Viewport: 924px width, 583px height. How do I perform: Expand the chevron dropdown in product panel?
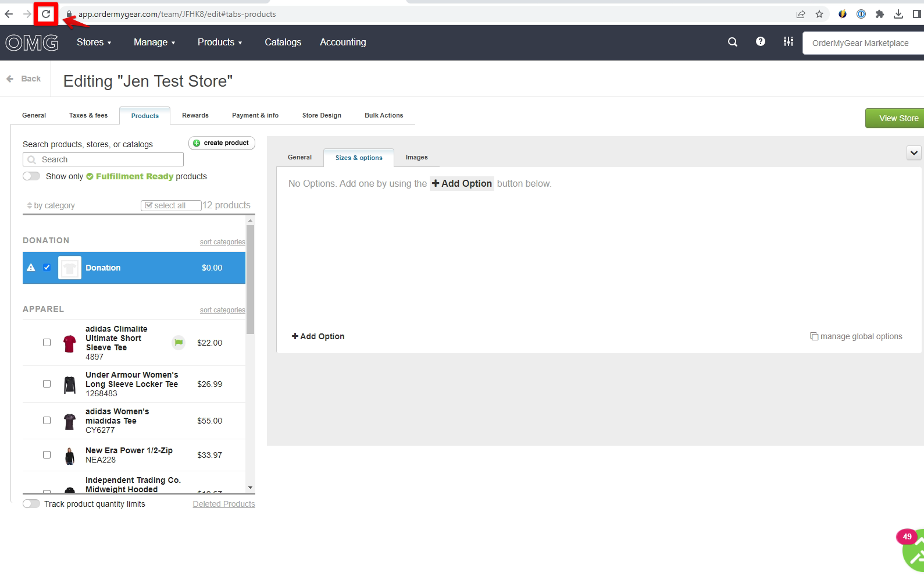[914, 153]
